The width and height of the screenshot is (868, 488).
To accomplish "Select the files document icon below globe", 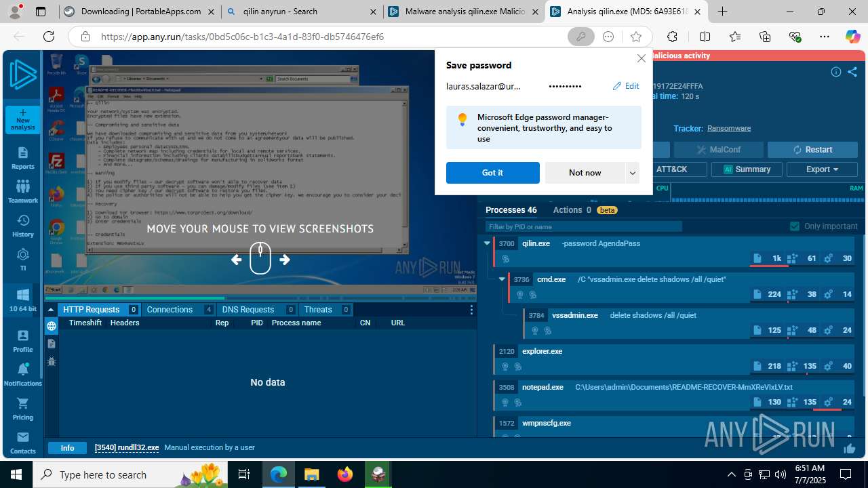I will tap(52, 344).
